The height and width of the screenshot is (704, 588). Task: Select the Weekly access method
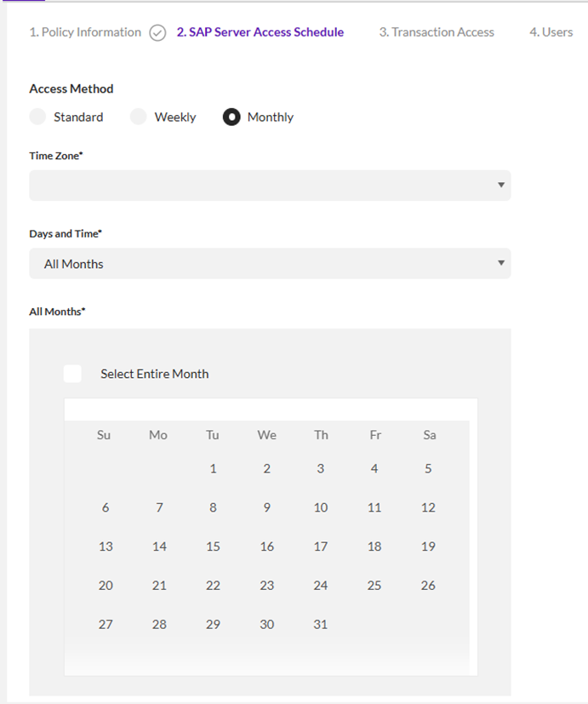pos(139,117)
